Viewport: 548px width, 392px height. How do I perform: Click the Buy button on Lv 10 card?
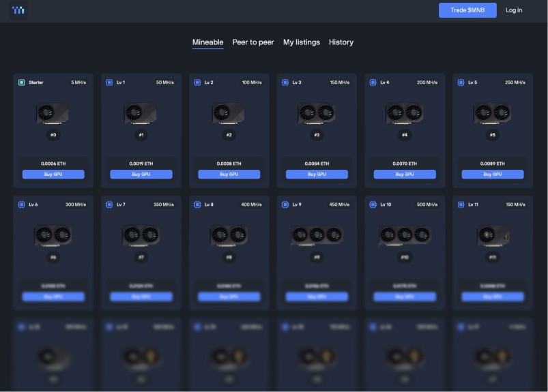click(x=405, y=297)
